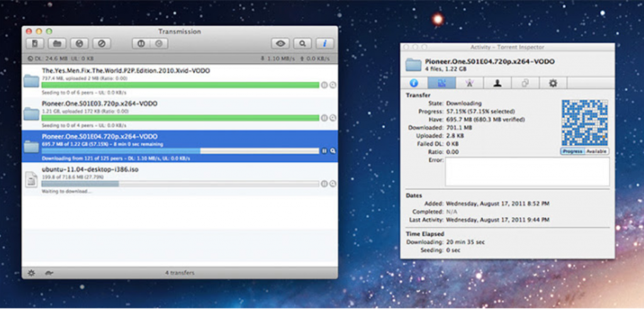Toggle the filter bar with magnifier icon
The height and width of the screenshot is (311, 644).
tap(303, 43)
